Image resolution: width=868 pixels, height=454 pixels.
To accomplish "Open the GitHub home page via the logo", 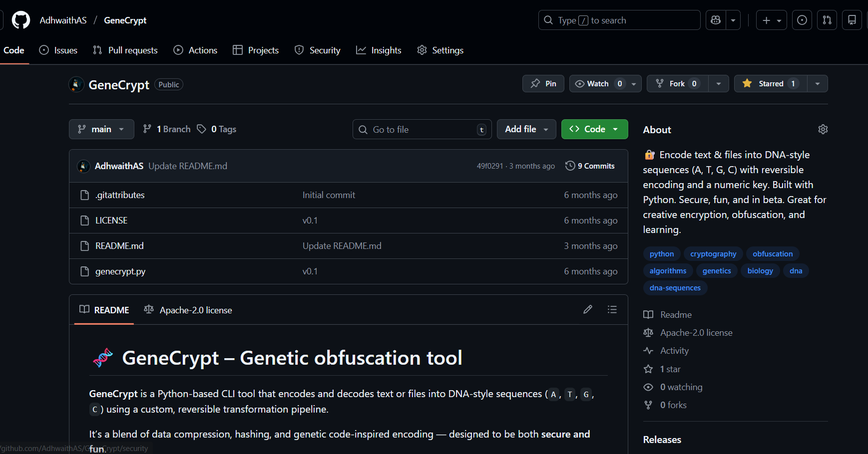I will (20, 20).
